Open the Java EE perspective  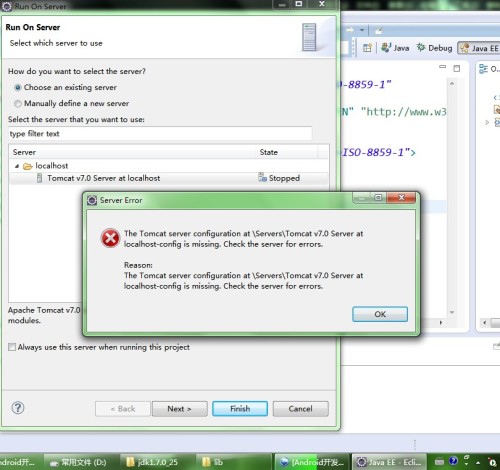click(x=479, y=48)
